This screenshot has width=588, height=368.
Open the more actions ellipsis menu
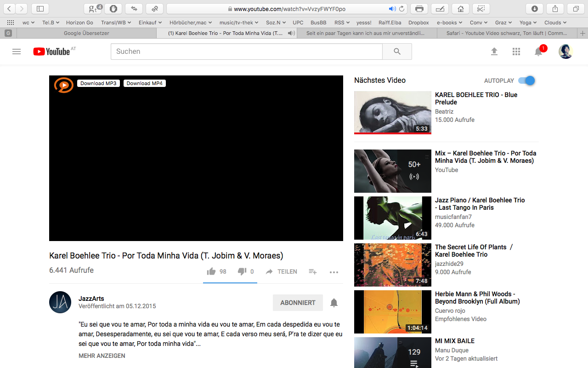coord(334,272)
